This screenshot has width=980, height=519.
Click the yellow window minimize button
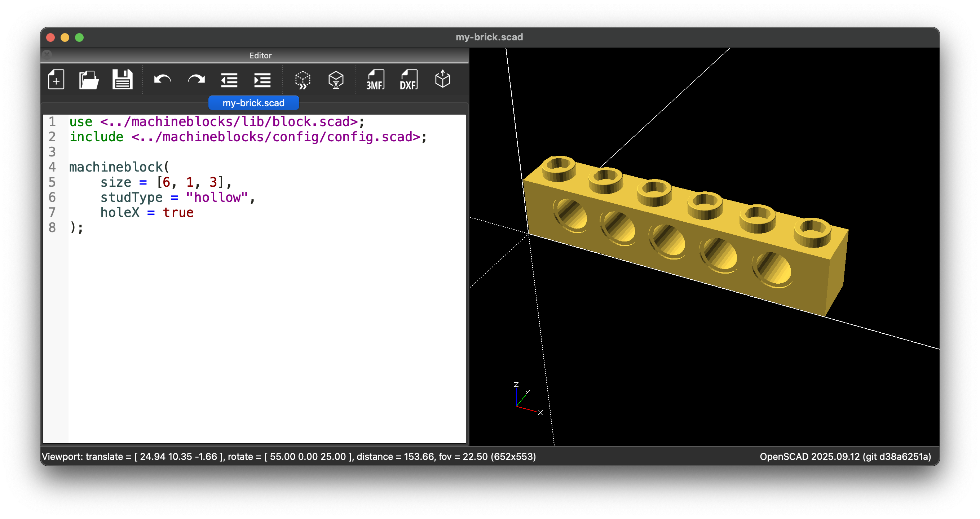[65, 37]
